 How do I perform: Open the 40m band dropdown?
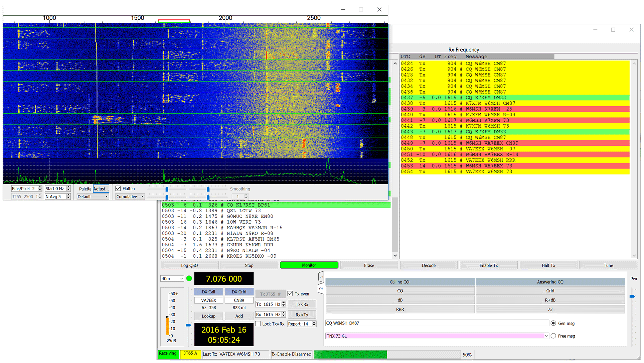click(172, 279)
